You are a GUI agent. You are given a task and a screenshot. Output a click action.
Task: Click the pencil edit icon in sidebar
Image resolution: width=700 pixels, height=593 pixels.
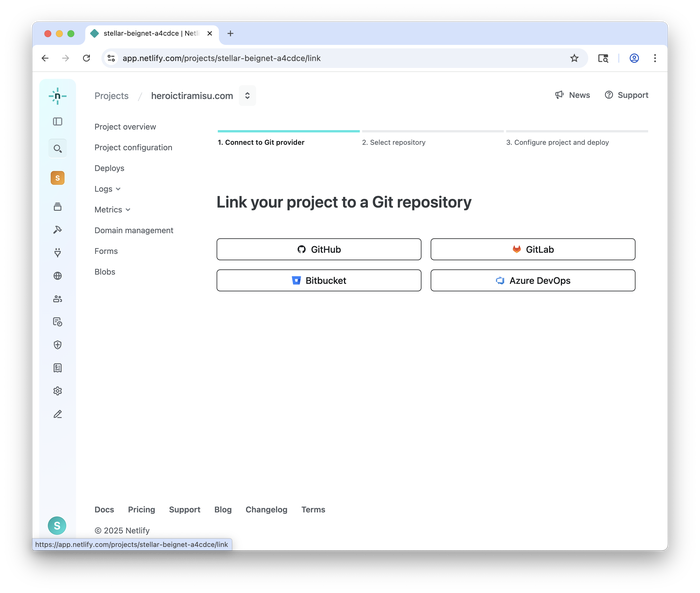tap(58, 414)
